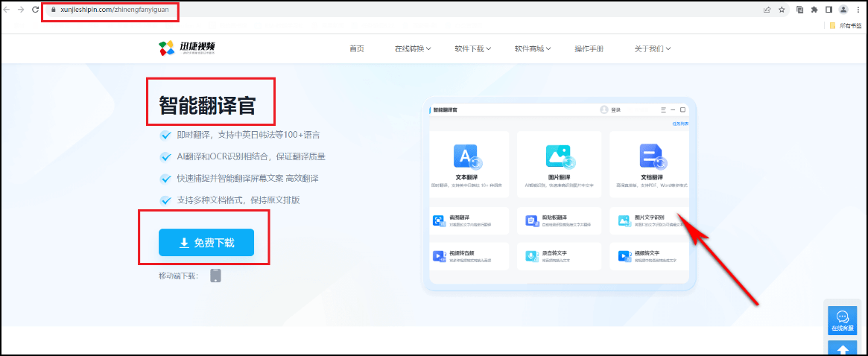Toggle the browser side panel icon
Screen dimensions: 868x356
[829, 10]
